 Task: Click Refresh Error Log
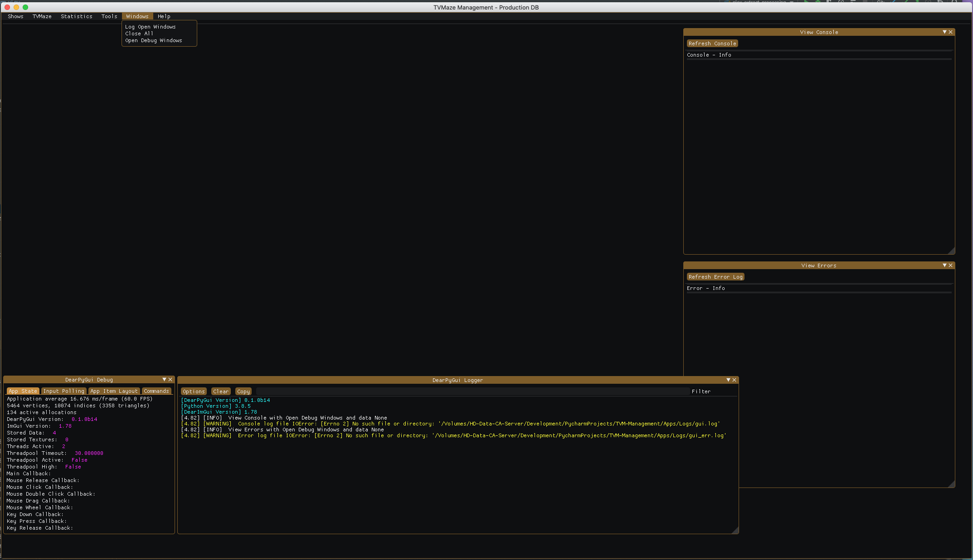pyautogui.click(x=715, y=276)
